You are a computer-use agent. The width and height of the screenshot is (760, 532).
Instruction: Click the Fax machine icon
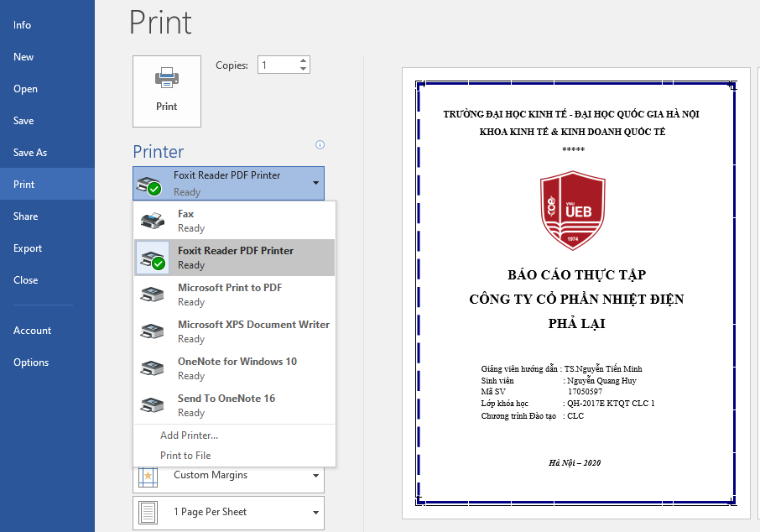click(x=152, y=221)
